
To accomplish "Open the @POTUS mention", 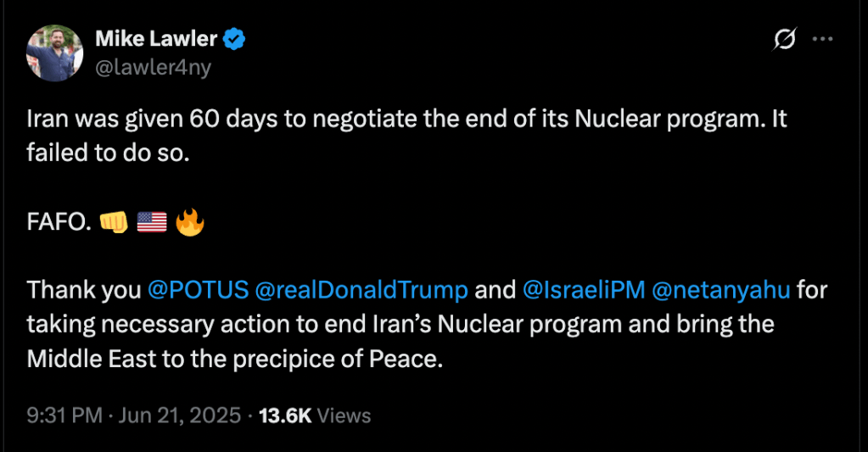I will (198, 290).
